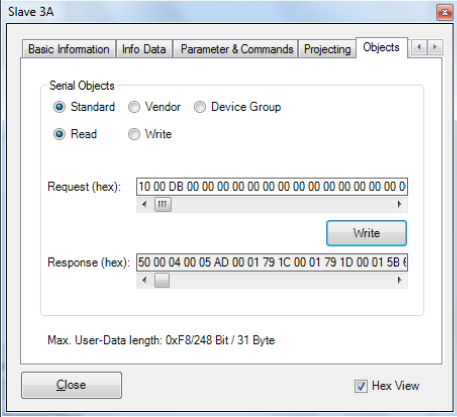Viewport: 457px width, 417px height.
Task: Open the Parameter & Commands tab
Action: pos(236,49)
